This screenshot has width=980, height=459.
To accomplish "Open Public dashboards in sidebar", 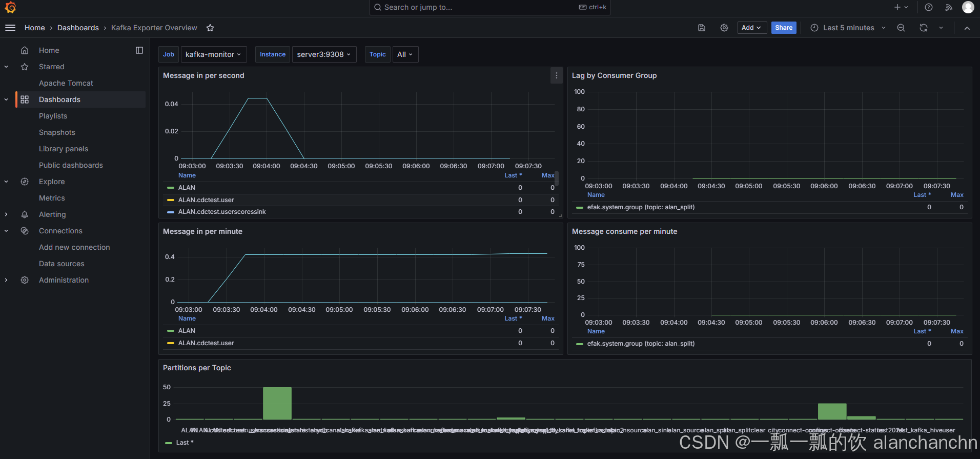I will point(71,165).
